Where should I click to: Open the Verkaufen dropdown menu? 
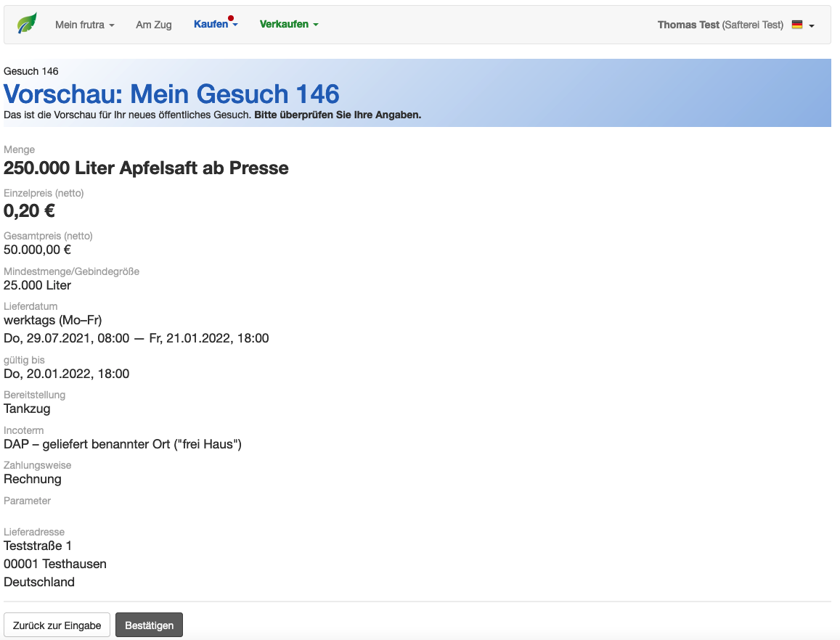point(289,25)
